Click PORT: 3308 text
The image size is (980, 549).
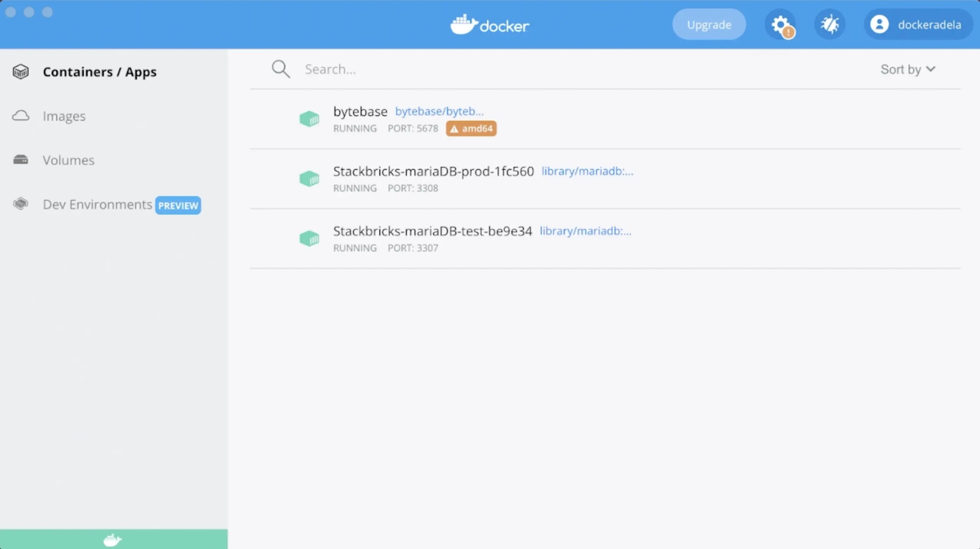413,188
